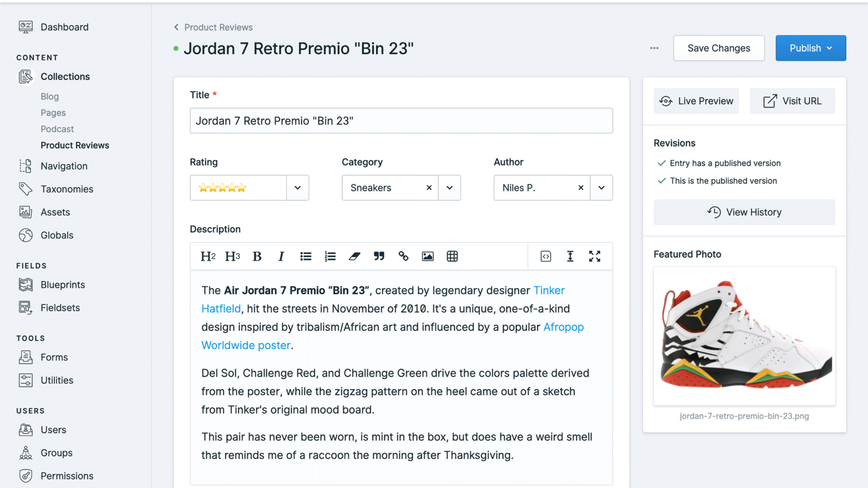Viewport: 868px width, 488px height.
Task: Clear the Niles P. author selection
Action: click(580, 188)
